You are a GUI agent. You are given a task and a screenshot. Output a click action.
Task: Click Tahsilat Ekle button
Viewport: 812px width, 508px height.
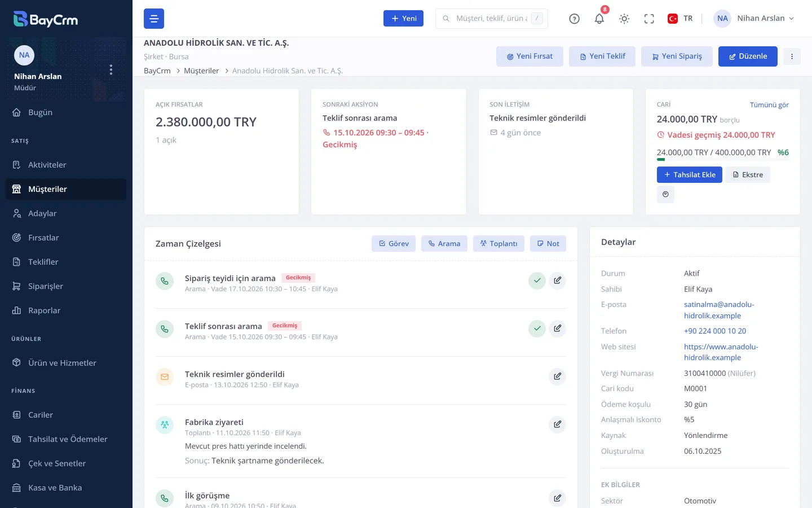(x=690, y=175)
